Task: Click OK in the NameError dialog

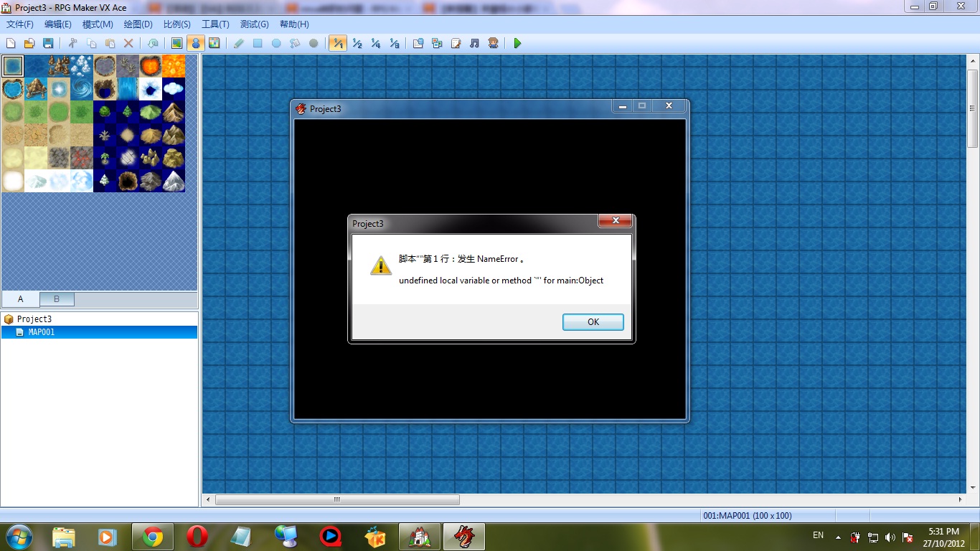Action: [593, 322]
